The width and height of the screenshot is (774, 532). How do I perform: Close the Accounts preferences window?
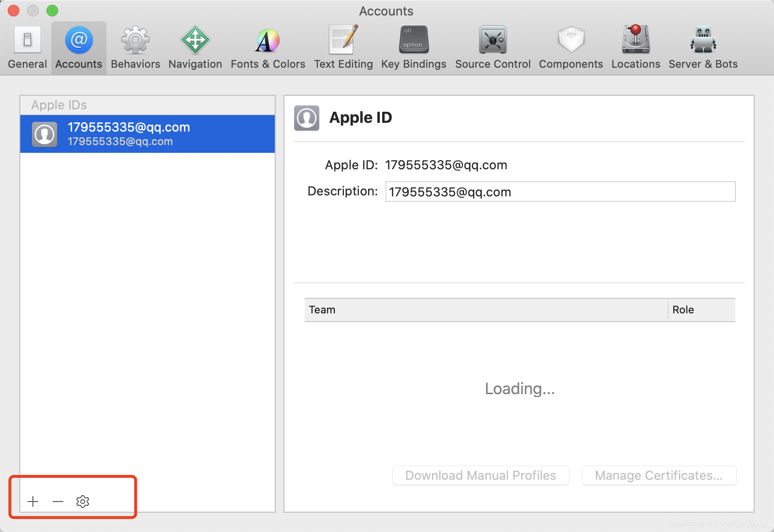coord(14,11)
